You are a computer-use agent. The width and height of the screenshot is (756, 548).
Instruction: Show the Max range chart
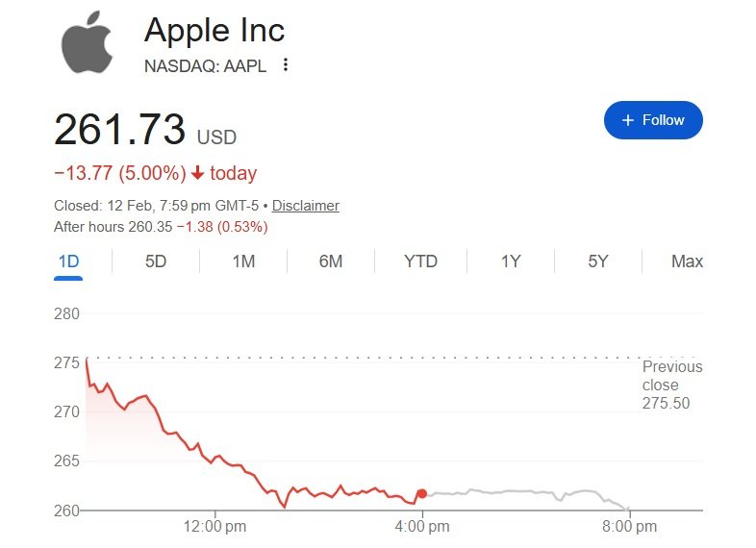(687, 262)
